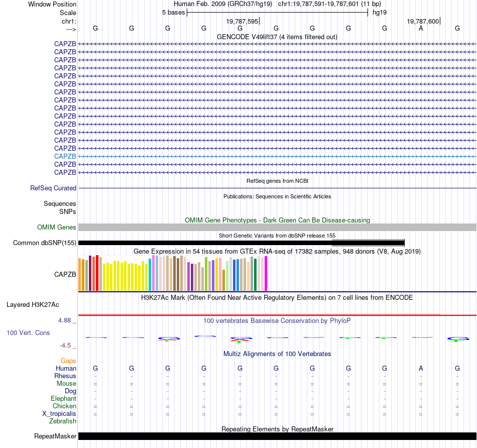Screen dimensions: 477x448
Task: Click the Dog species label
Action: pos(70,391)
